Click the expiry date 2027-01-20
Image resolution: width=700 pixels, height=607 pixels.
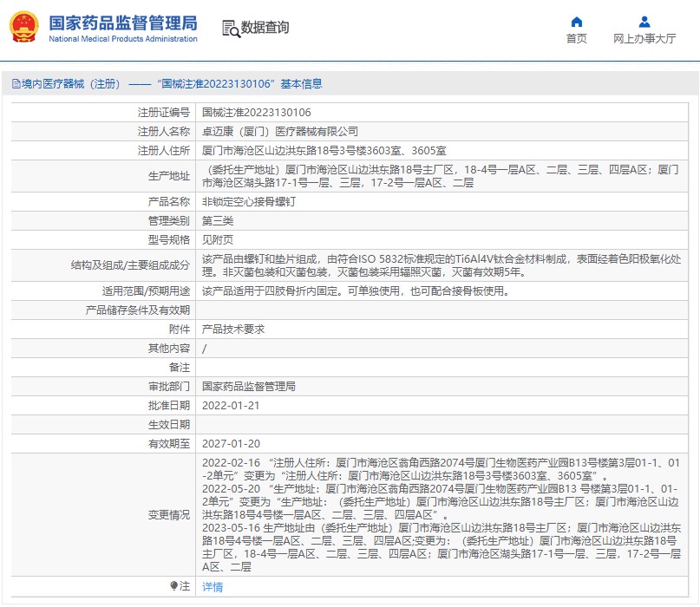click(230, 443)
